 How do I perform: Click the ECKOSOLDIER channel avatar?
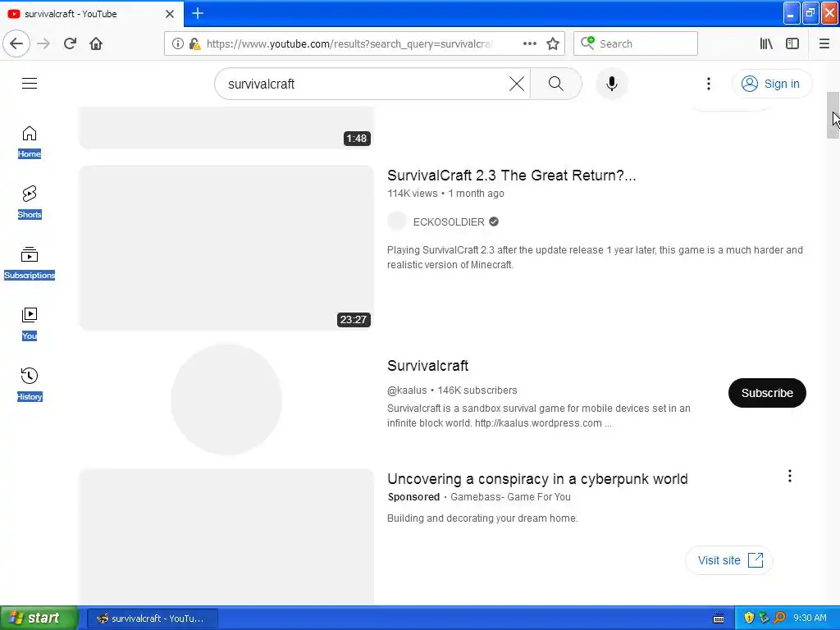[397, 221]
